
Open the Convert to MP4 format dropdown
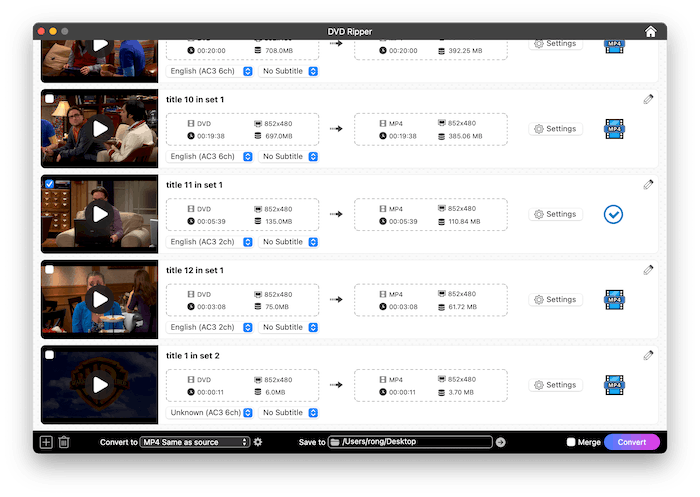click(x=194, y=442)
